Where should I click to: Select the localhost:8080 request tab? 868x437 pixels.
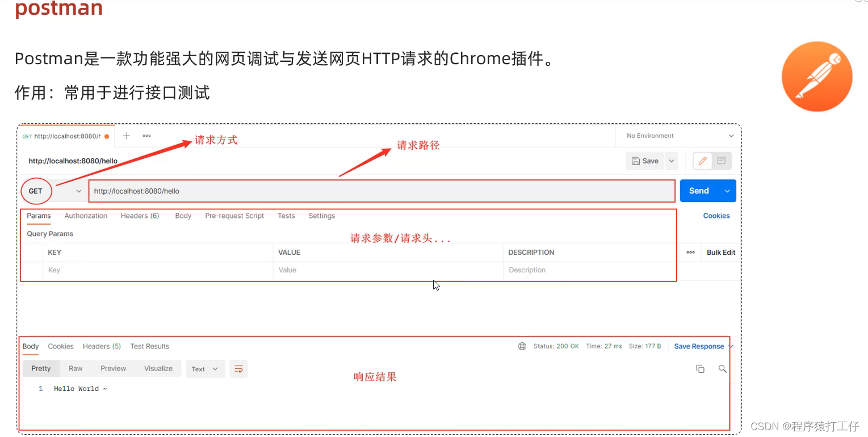(66, 136)
